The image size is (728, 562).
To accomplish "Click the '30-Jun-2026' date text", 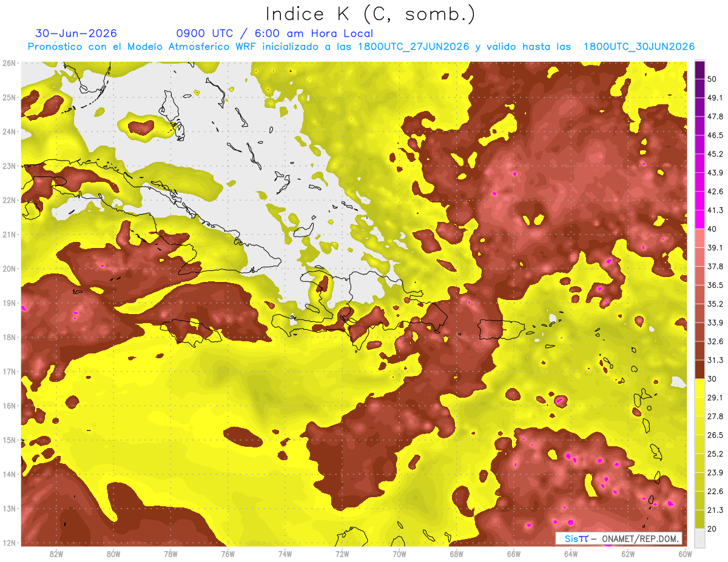I will click(x=76, y=33).
